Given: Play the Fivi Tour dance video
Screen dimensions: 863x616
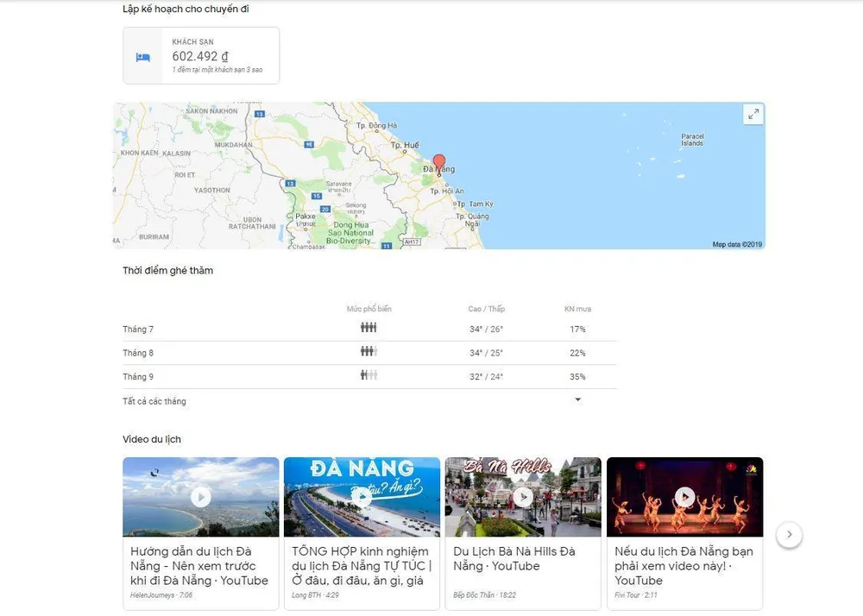Looking at the screenshot, I should pyautogui.click(x=684, y=497).
